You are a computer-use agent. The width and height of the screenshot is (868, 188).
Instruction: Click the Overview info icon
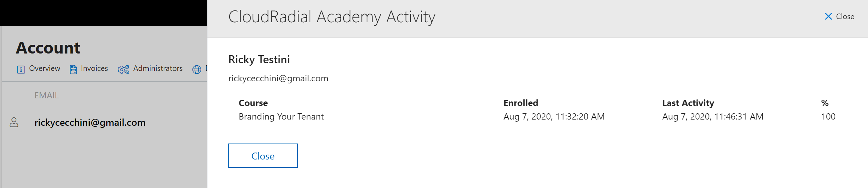pos(21,70)
